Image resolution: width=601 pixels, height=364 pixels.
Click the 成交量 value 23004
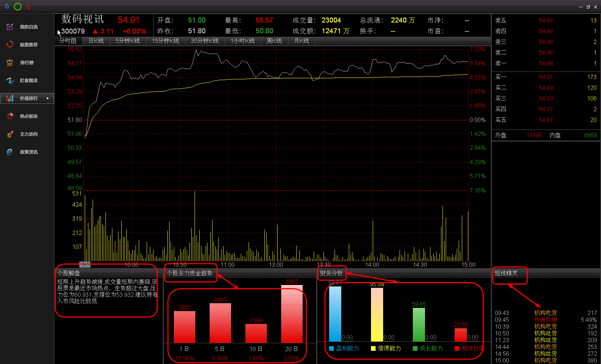(x=331, y=20)
